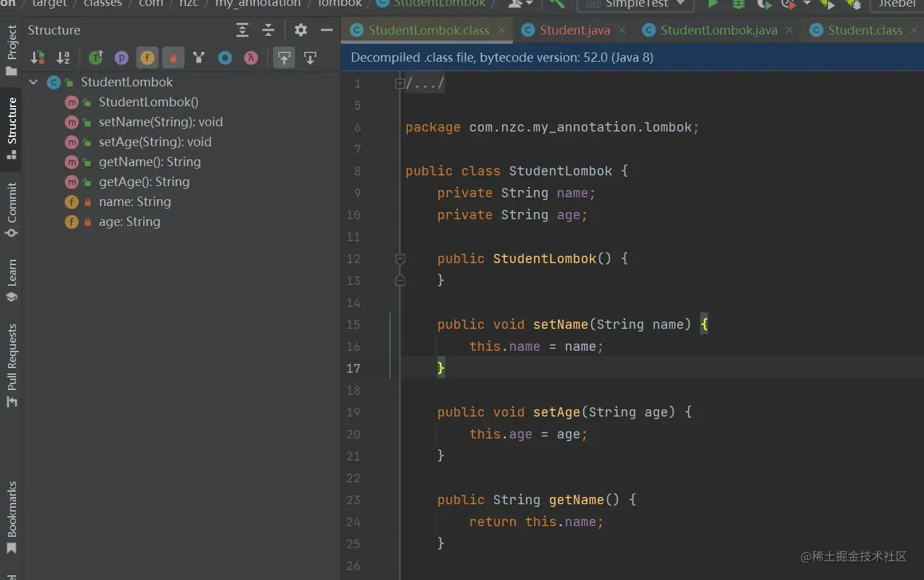
Task: Expand all nodes in Structure panel
Action: 242,30
